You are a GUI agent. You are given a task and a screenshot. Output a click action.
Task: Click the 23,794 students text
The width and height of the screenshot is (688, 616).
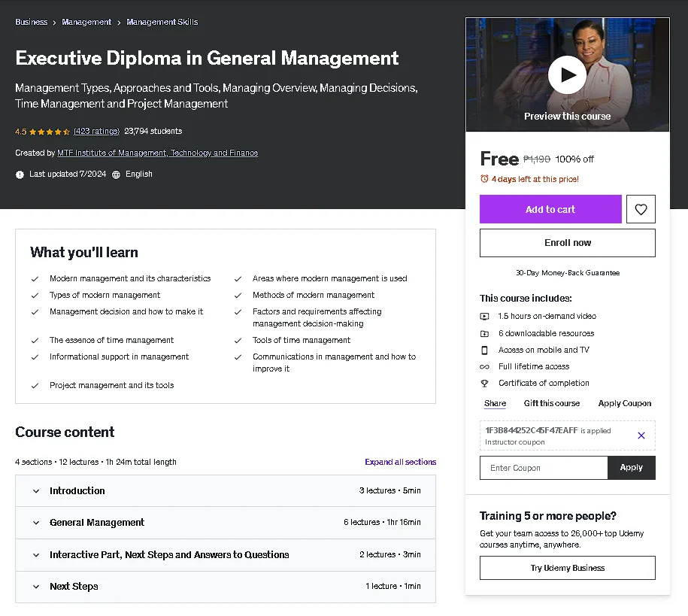pos(153,131)
